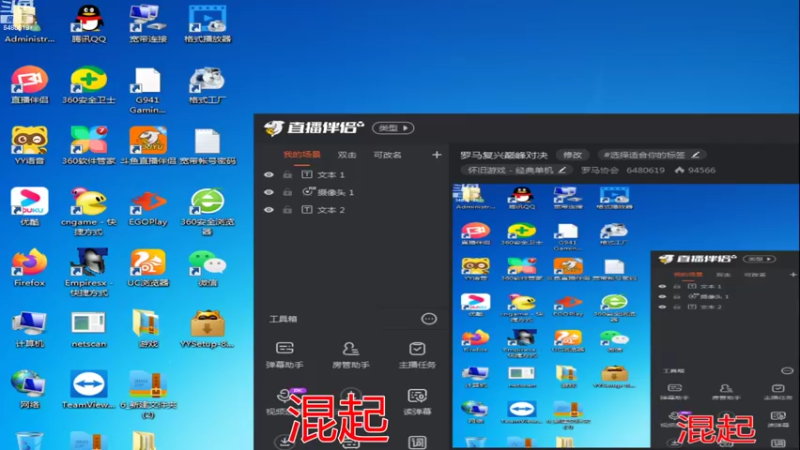Open 360软件管家 desktop icon

(89, 145)
